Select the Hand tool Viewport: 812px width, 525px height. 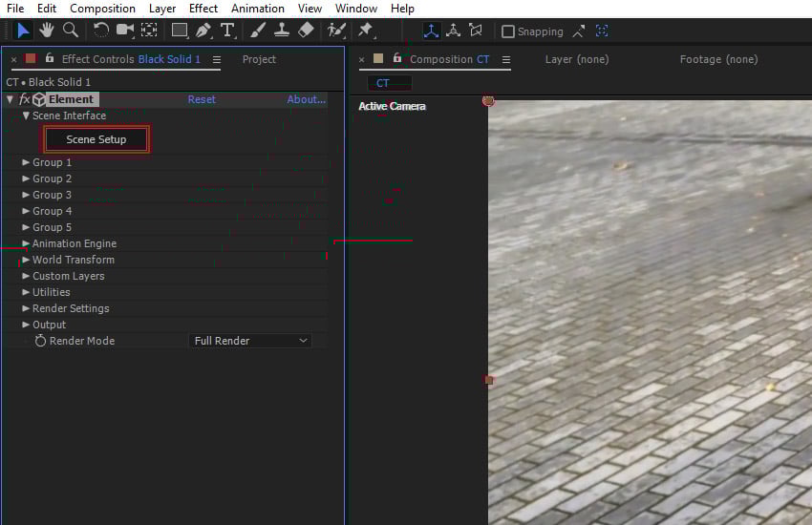[x=46, y=31]
